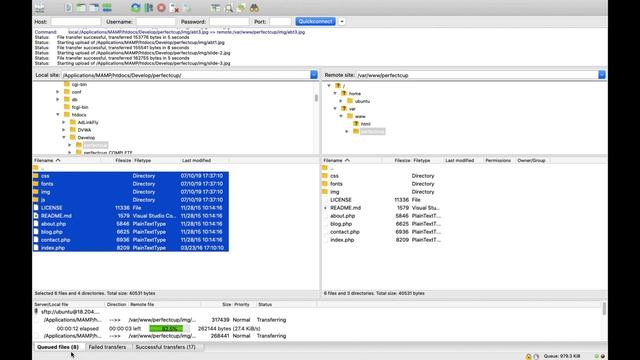640x360 pixels.
Task: Click the Quickconnect button
Action: (x=316, y=21)
